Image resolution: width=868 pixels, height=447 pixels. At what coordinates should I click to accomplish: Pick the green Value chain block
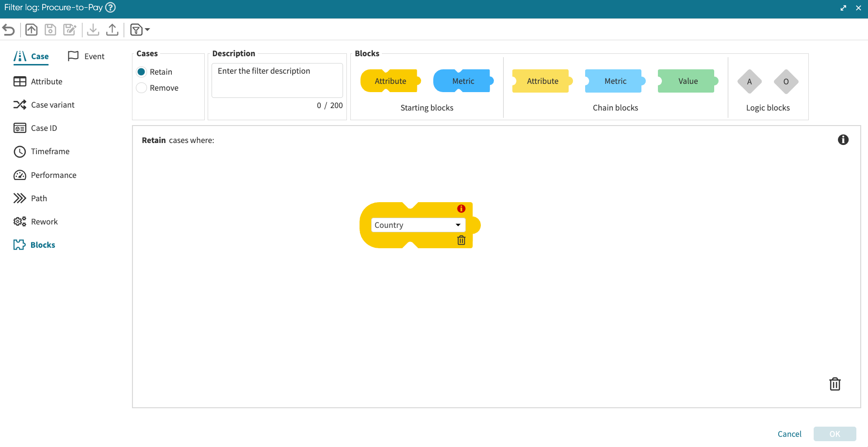(x=688, y=81)
